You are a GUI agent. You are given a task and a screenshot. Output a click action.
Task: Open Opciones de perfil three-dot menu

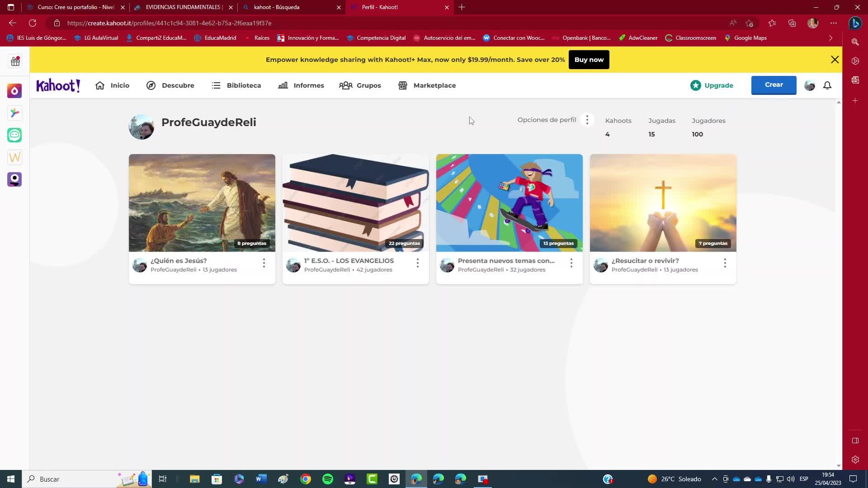tap(587, 120)
